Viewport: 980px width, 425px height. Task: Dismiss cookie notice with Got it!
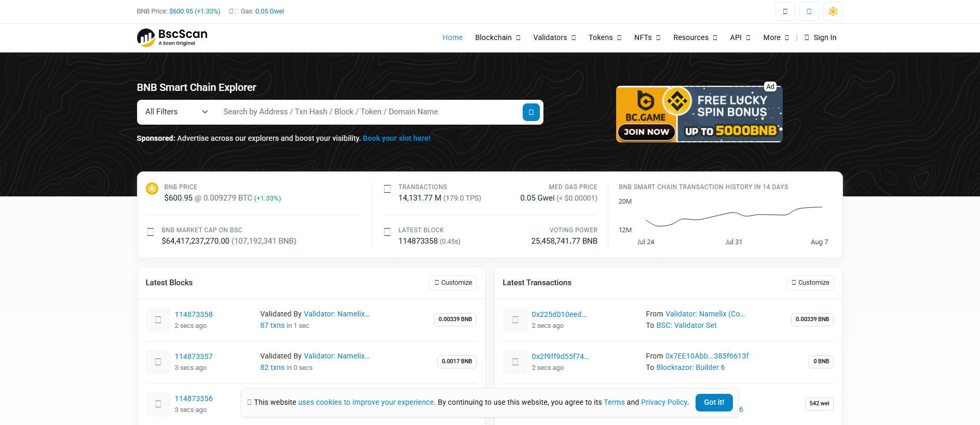(x=714, y=402)
